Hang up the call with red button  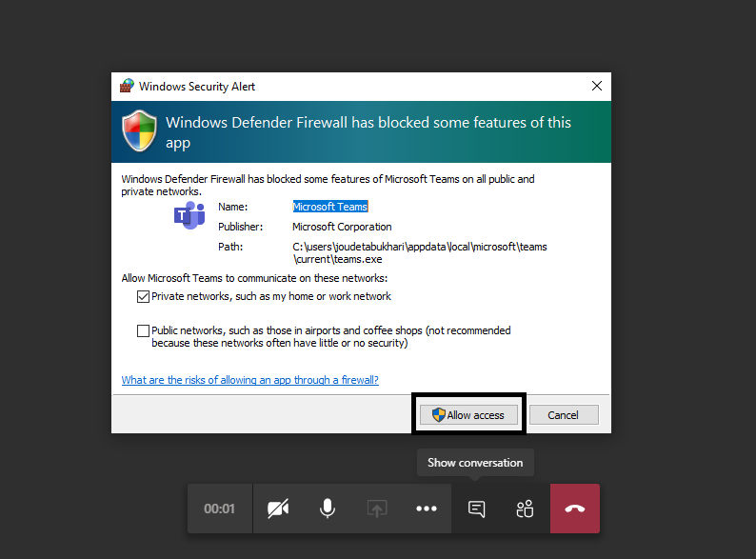[575, 509]
